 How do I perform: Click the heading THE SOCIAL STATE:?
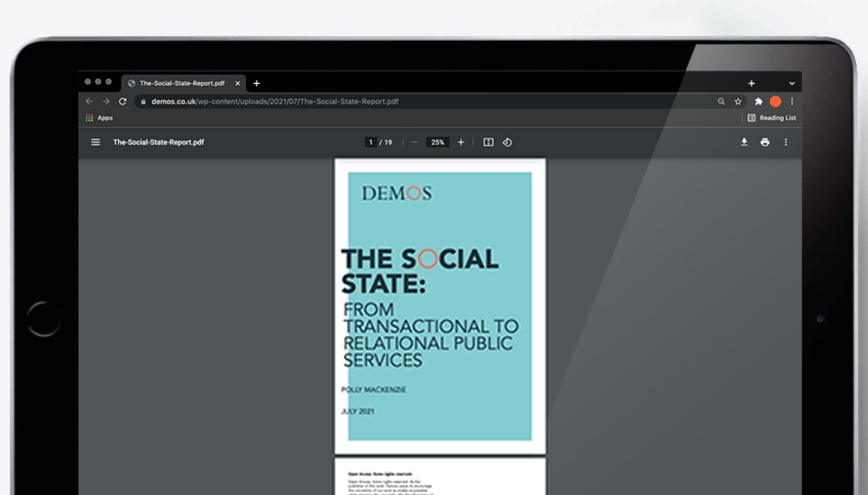[x=420, y=271]
